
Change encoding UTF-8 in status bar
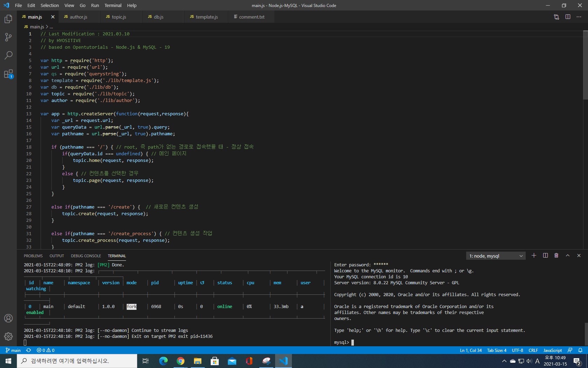(517, 350)
